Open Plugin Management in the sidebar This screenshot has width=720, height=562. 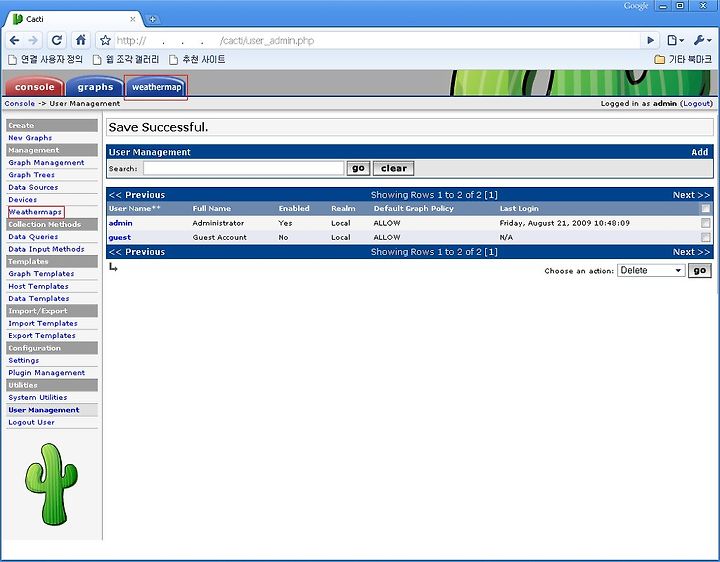point(46,373)
